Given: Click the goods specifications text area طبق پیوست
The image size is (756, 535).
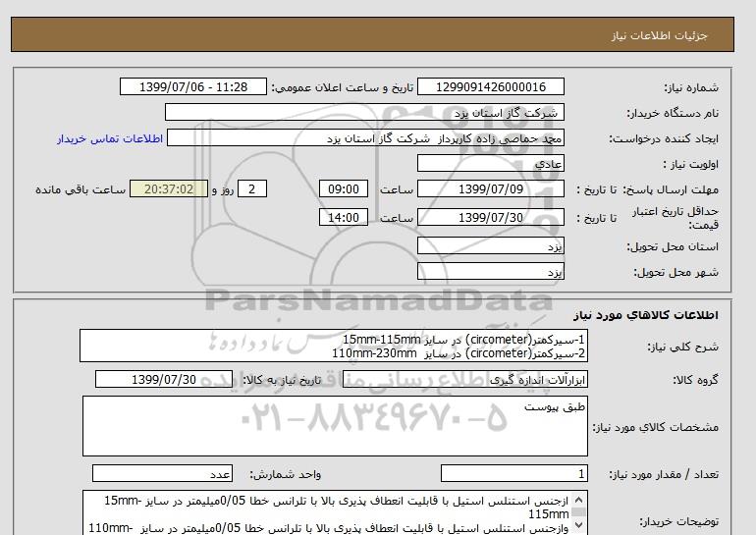Looking at the screenshot, I should (x=335, y=426).
